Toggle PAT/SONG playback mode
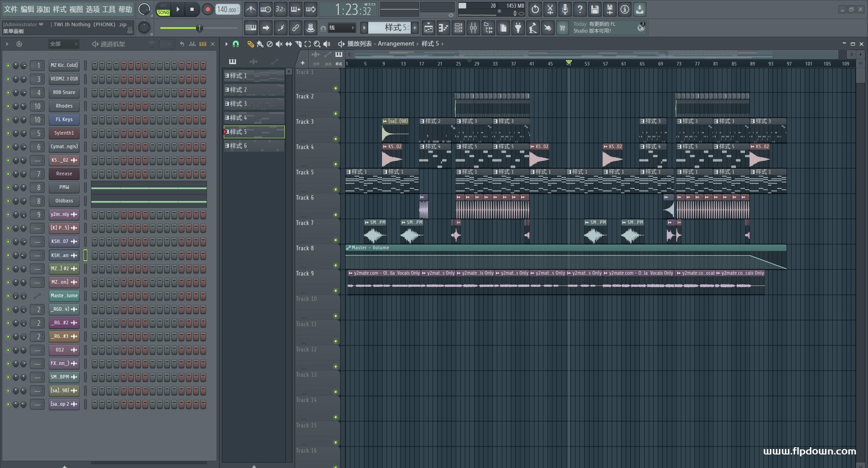The width and height of the screenshot is (868, 468). tap(163, 9)
